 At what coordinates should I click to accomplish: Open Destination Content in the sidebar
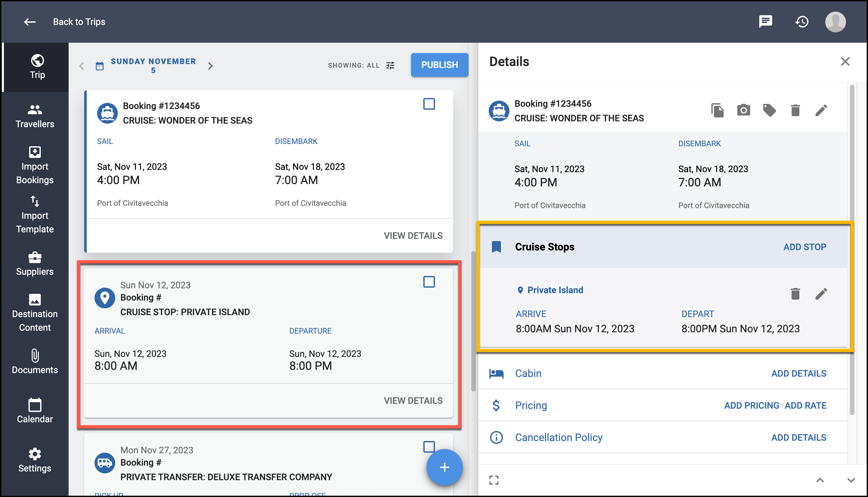35,313
